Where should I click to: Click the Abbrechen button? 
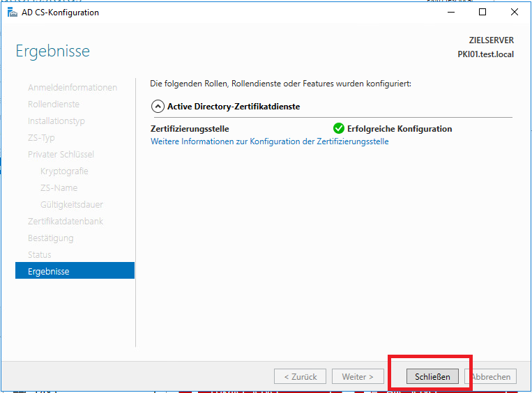[493, 377]
